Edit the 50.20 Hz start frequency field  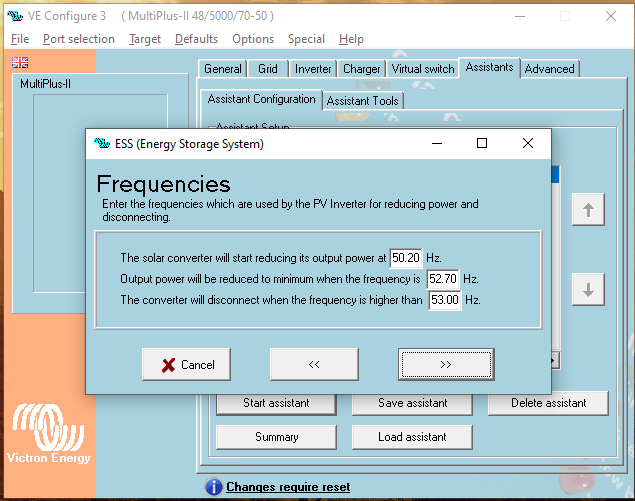pos(406,257)
